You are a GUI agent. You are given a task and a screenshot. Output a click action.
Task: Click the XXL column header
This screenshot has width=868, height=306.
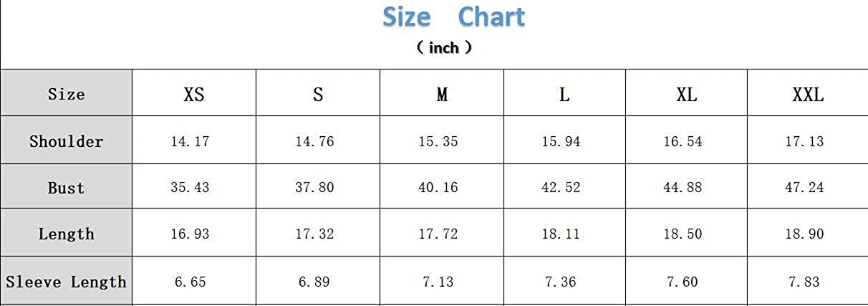point(807,95)
